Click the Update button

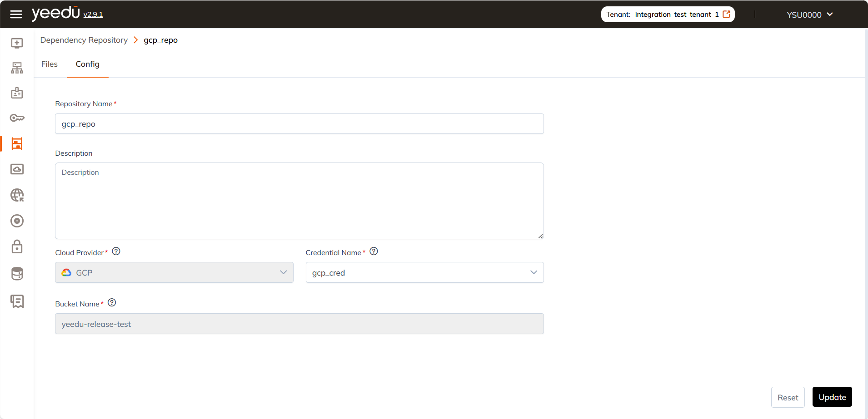click(832, 397)
